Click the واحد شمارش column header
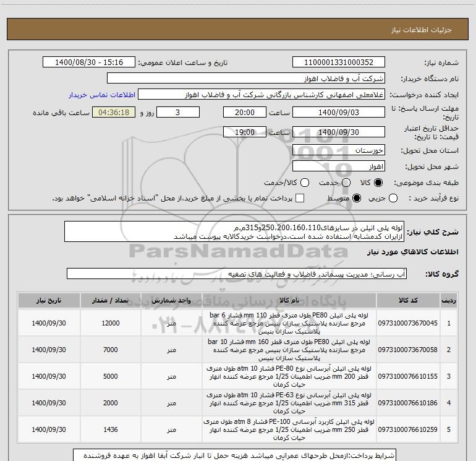The height and width of the screenshot is (461, 476). (171, 300)
